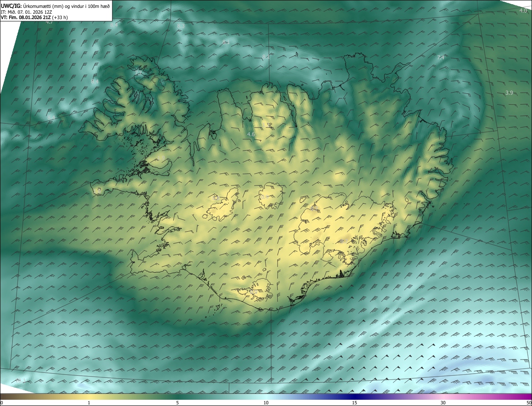Click the valid time 'VT: Fim. 08.01.2026 21Z'
Viewport: 532px width, 406px height.
(26, 17)
